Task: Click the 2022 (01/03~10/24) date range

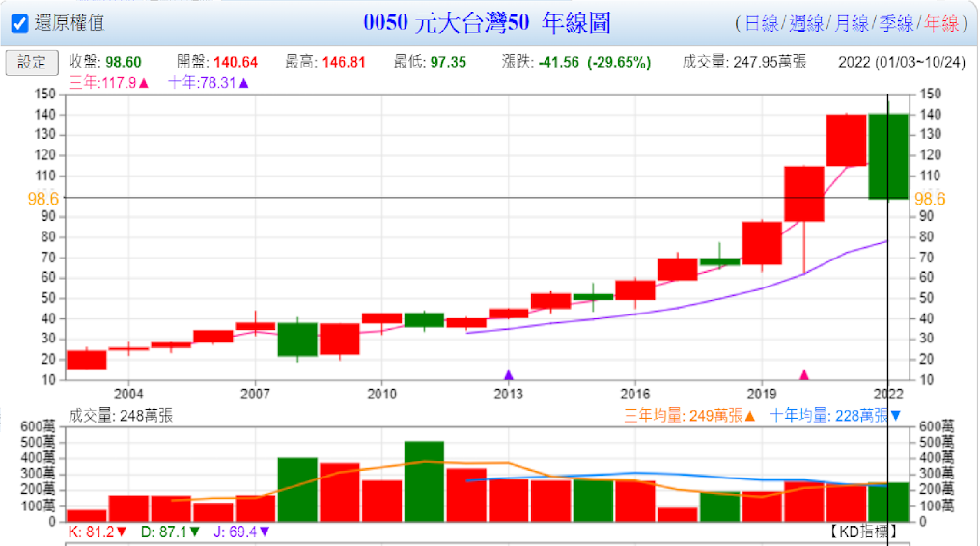Action: point(901,62)
